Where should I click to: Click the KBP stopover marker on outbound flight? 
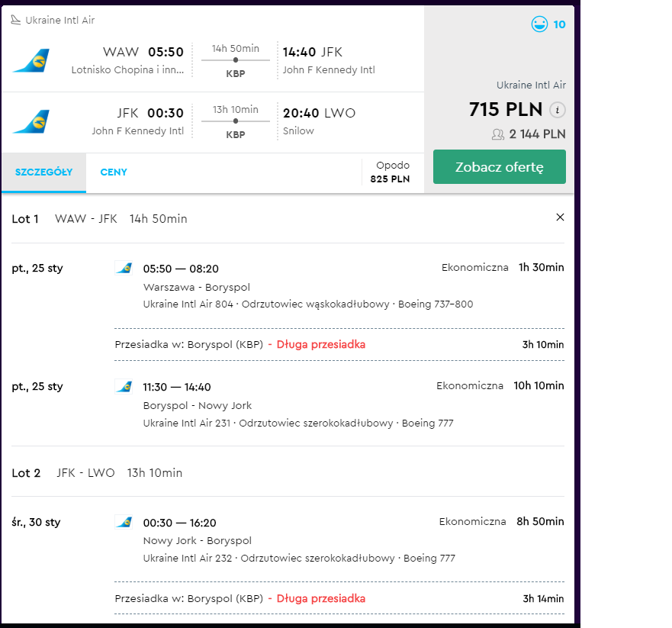235,60
